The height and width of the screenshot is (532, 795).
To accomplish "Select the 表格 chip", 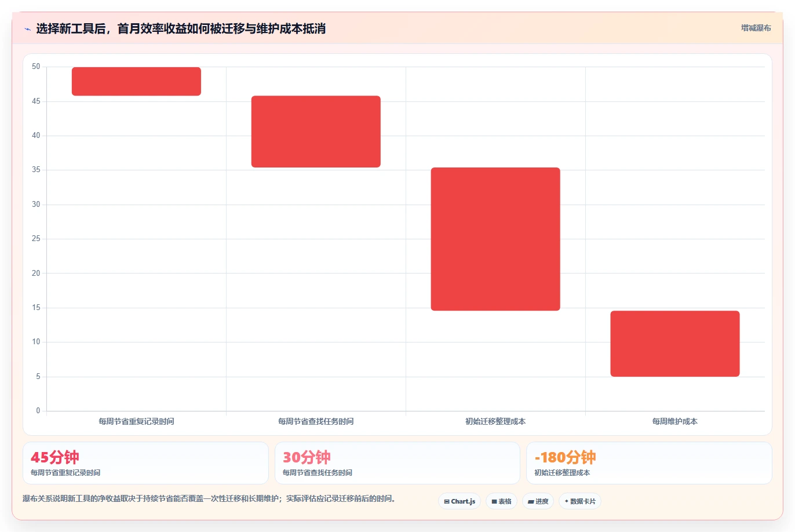I will pyautogui.click(x=501, y=501).
